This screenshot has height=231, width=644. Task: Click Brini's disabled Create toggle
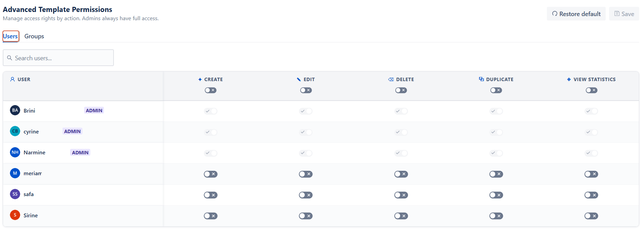[211, 111]
